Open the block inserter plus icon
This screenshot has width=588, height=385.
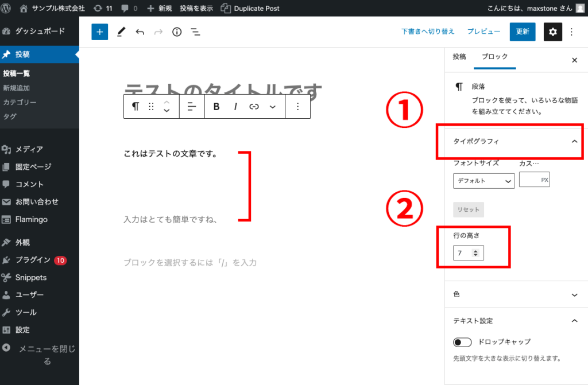pyautogui.click(x=99, y=32)
